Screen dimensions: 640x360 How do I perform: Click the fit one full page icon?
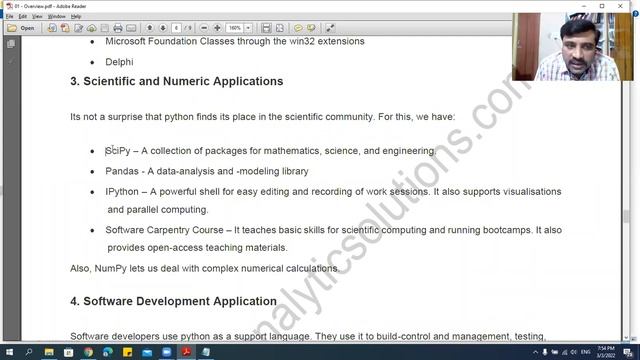280,28
